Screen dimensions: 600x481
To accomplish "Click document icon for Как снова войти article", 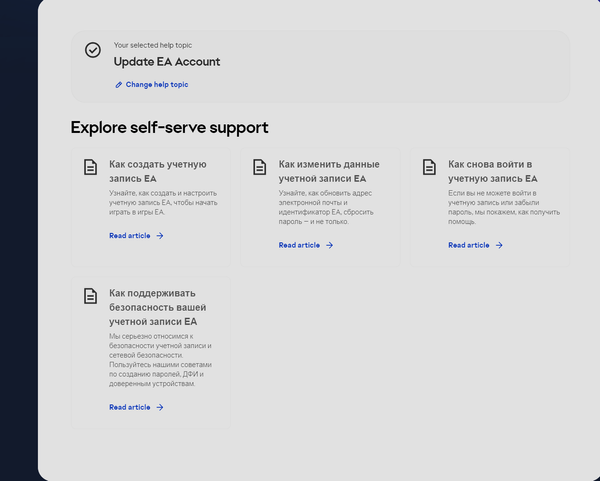I will click(429, 167).
